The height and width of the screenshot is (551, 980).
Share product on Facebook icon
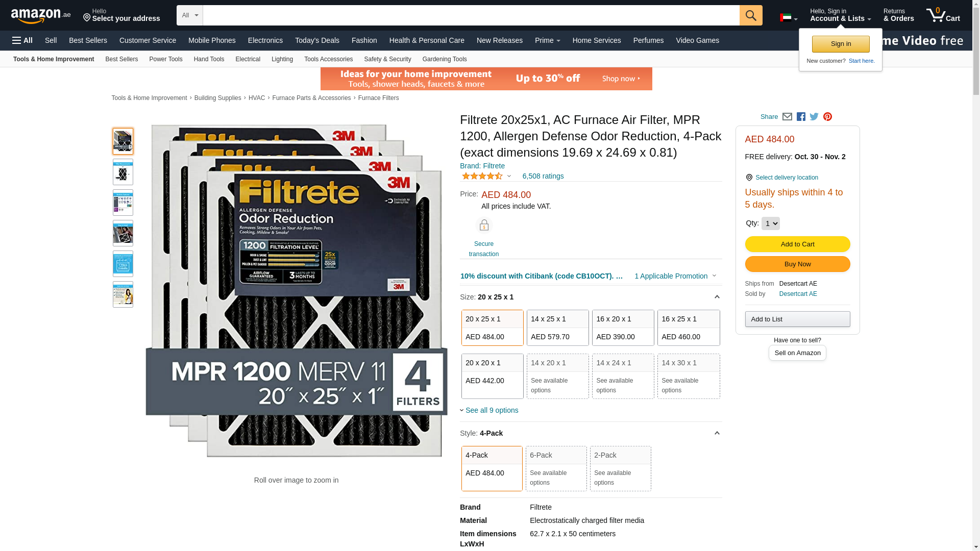click(801, 117)
